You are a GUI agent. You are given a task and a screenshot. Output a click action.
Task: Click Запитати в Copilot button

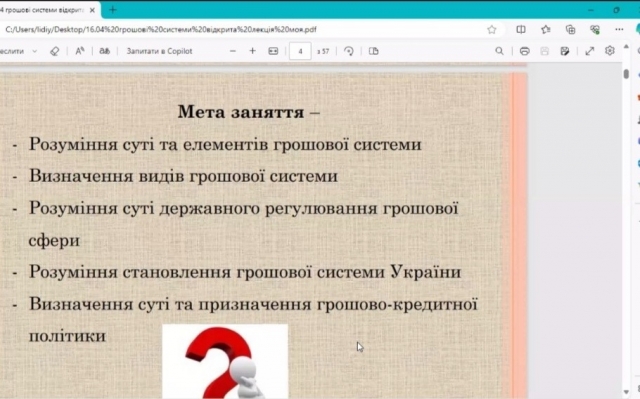pos(159,51)
